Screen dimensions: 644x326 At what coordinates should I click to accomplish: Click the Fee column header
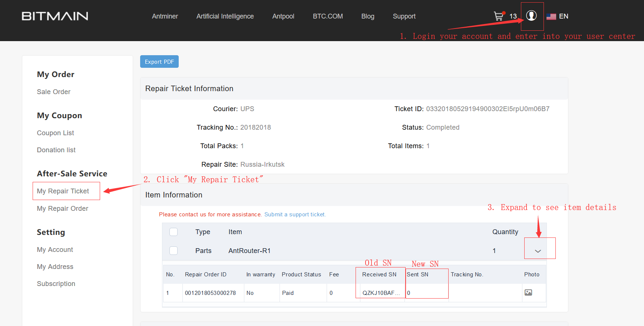click(334, 275)
